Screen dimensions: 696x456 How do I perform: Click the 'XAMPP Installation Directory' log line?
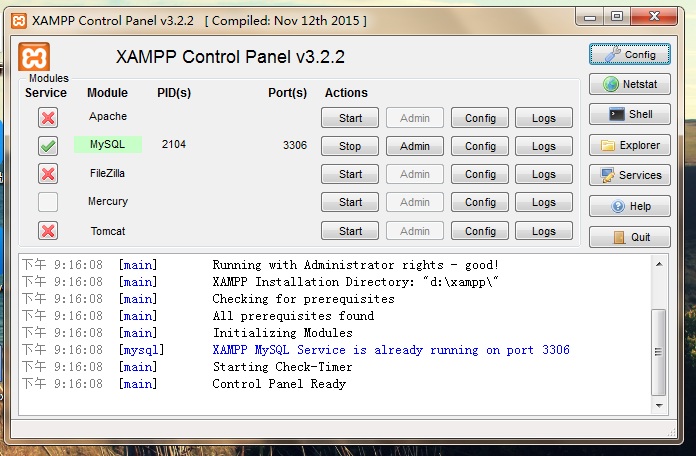pyautogui.click(x=356, y=282)
